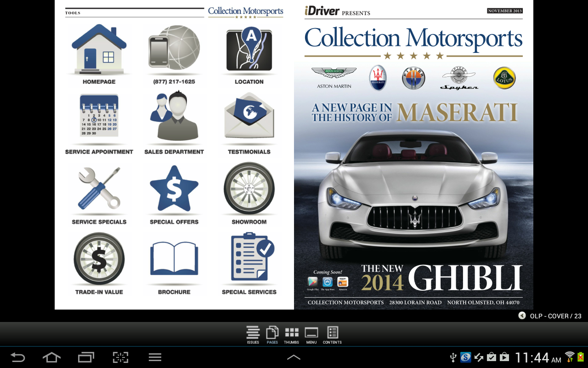Image resolution: width=588 pixels, height=368 pixels.
Task: Click the SALES DEPARTMENT label
Action: tap(174, 152)
